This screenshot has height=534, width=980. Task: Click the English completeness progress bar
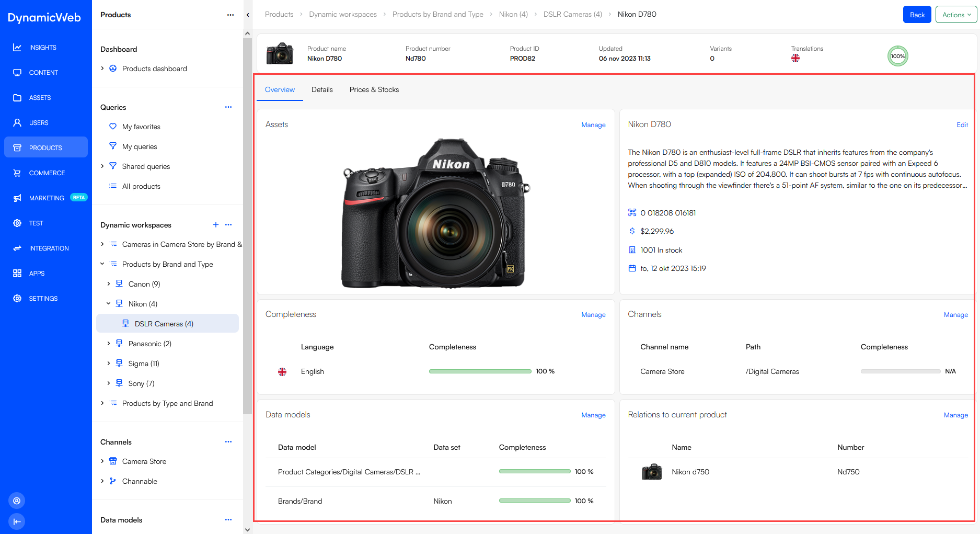coord(480,371)
